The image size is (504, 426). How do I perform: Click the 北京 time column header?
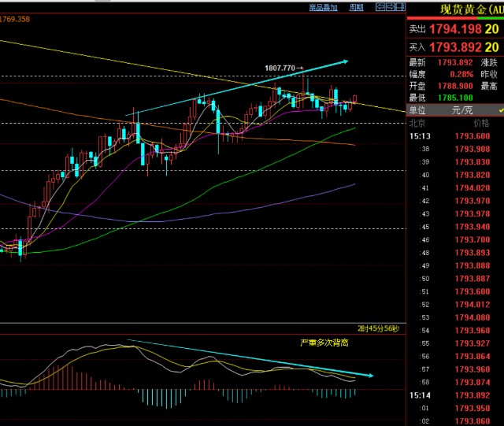coord(417,124)
